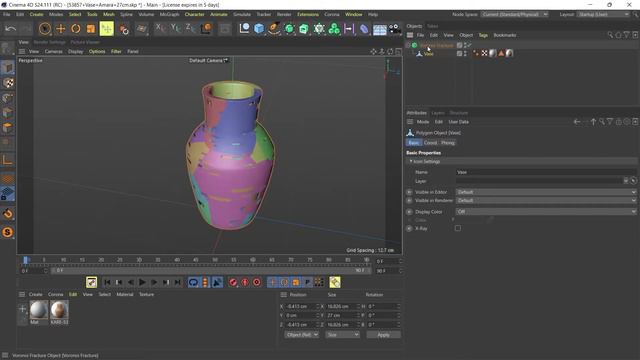Click the timeline preview range bar
Viewport: 640px width, 360px height.
click(x=211, y=270)
